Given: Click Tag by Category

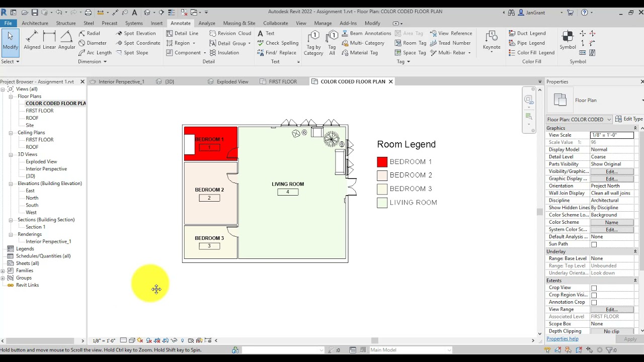Looking at the screenshot, I should tap(313, 43).
